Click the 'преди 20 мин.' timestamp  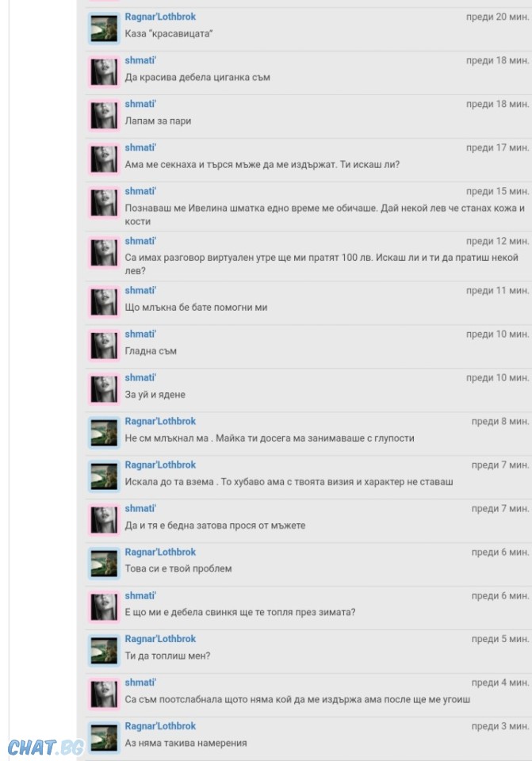498,17
